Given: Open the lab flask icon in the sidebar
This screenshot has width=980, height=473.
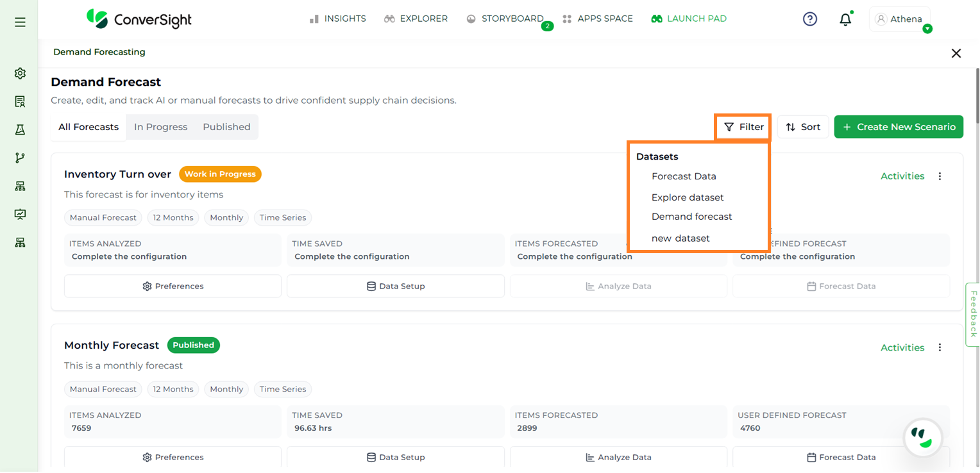Looking at the screenshot, I should (20, 129).
